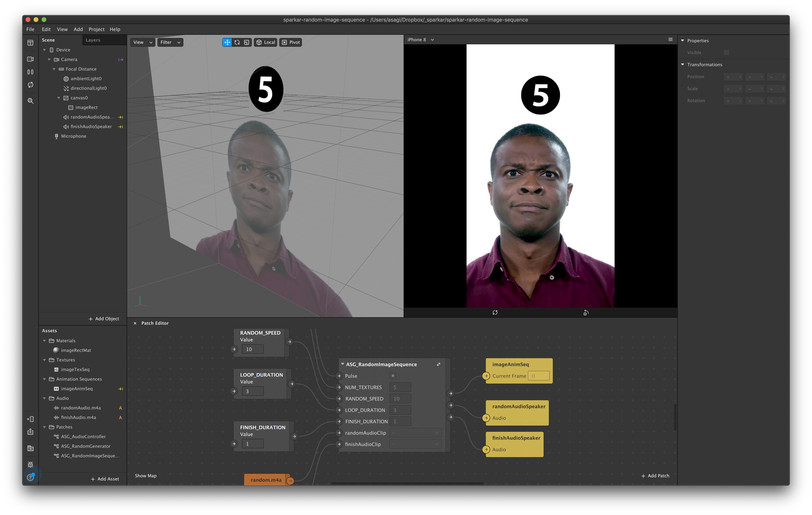
Task: Click the camera video icon in sidebar
Action: 30,59
